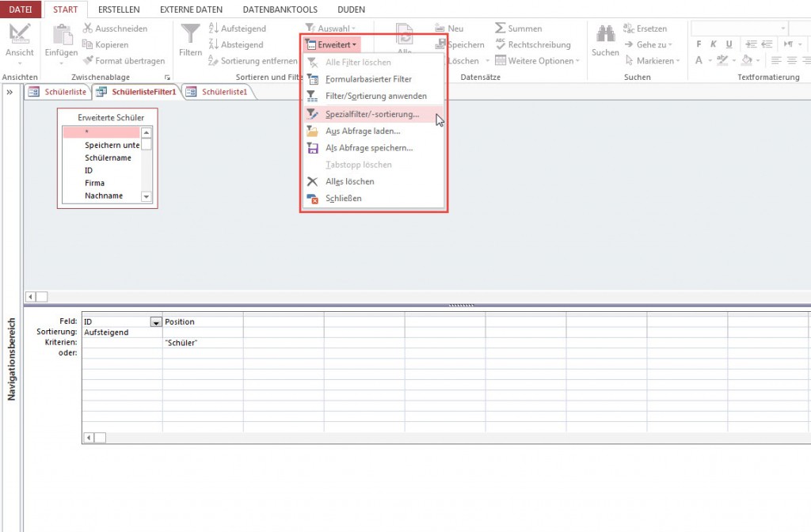The width and height of the screenshot is (811, 532).
Task: Open the Feld ID dropdown arrow
Action: pyautogui.click(x=155, y=322)
